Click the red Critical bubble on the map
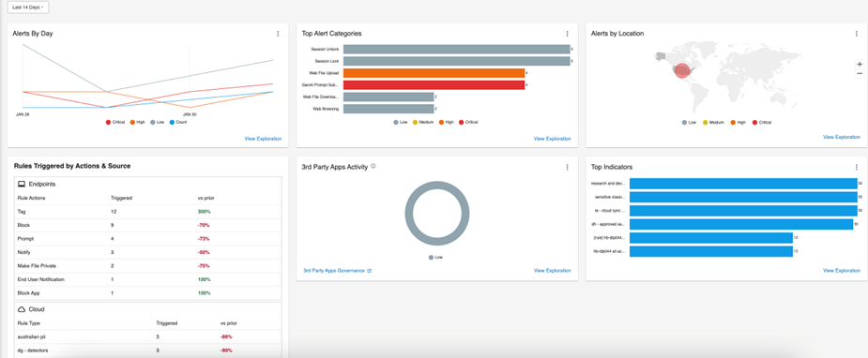 coord(682,70)
